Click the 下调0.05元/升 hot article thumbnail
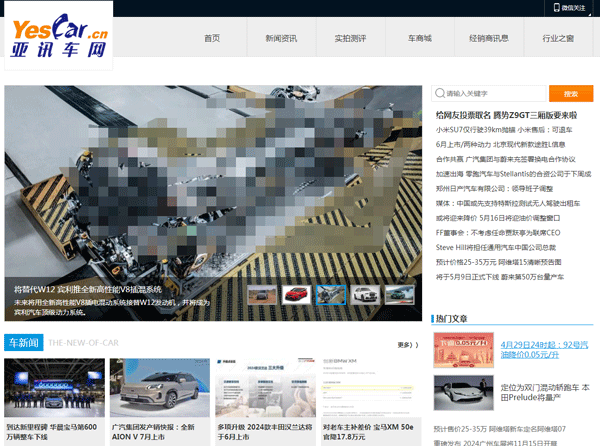 coord(463,350)
